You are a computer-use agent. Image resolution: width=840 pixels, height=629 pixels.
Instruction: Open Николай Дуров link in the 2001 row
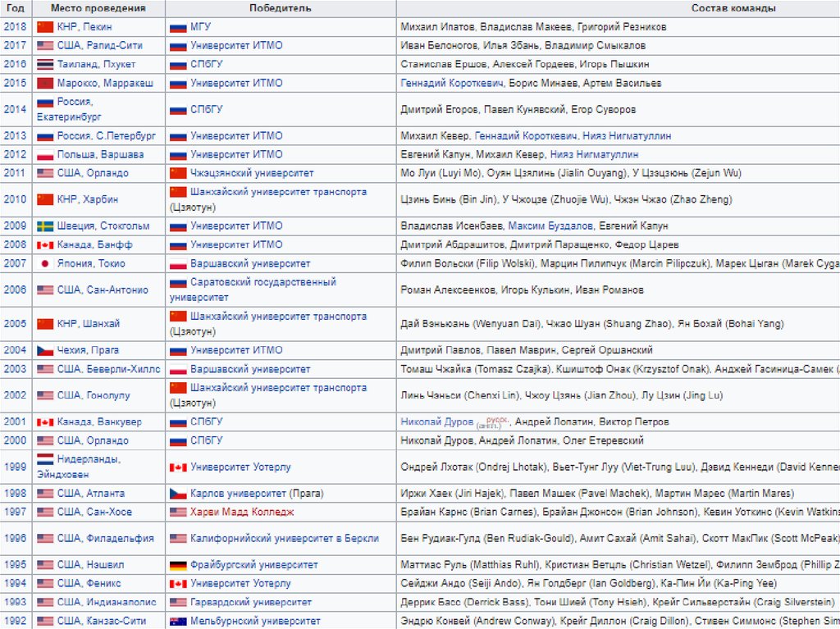[x=437, y=422]
